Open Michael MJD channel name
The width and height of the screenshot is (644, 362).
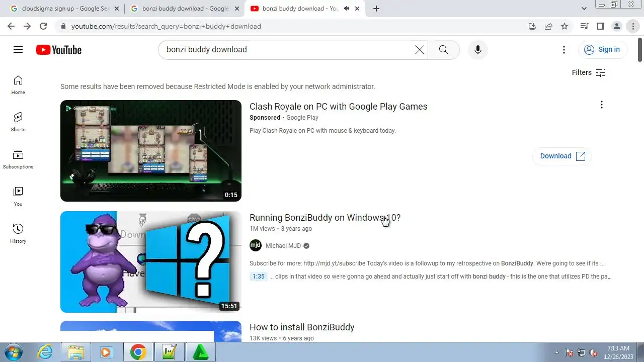tap(283, 246)
